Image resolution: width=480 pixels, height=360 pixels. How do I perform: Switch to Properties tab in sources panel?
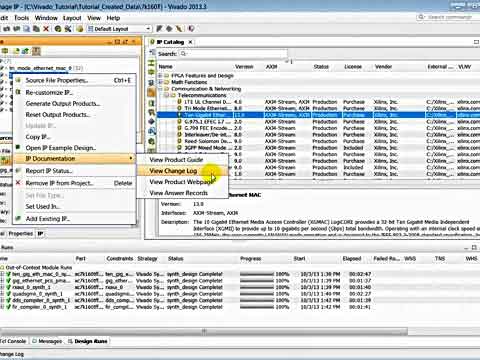tap(20, 234)
